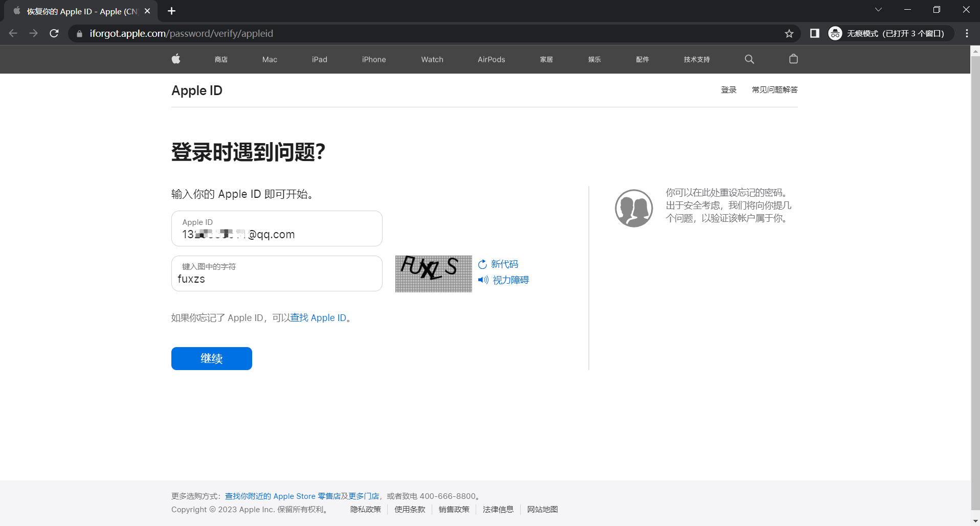
Task: Open a new browser tab
Action: [x=172, y=11]
